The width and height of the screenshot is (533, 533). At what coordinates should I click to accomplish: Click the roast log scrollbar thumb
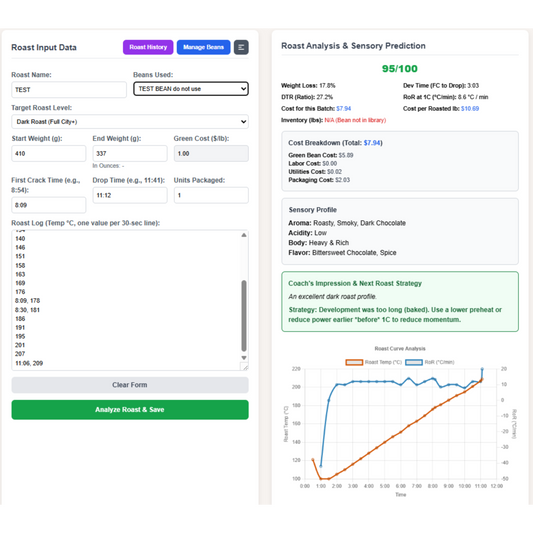click(x=244, y=316)
